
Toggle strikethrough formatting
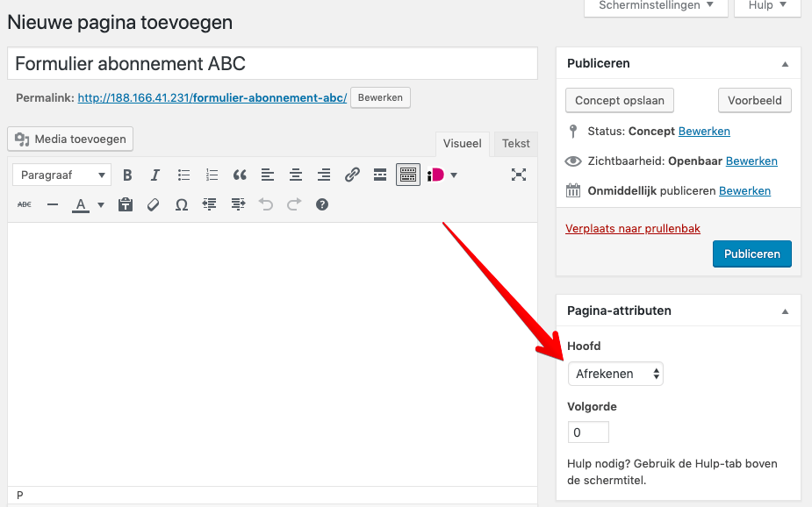(x=25, y=204)
